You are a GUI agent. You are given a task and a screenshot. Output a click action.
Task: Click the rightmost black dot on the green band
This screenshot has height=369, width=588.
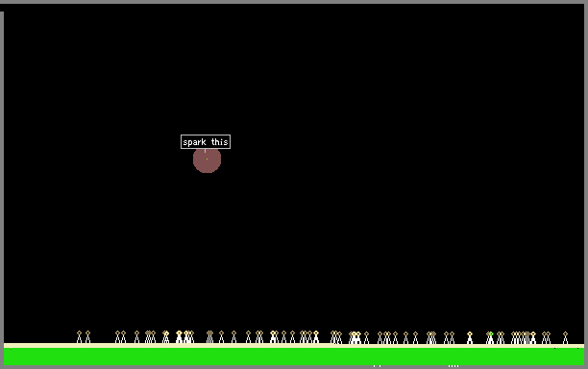577,349
